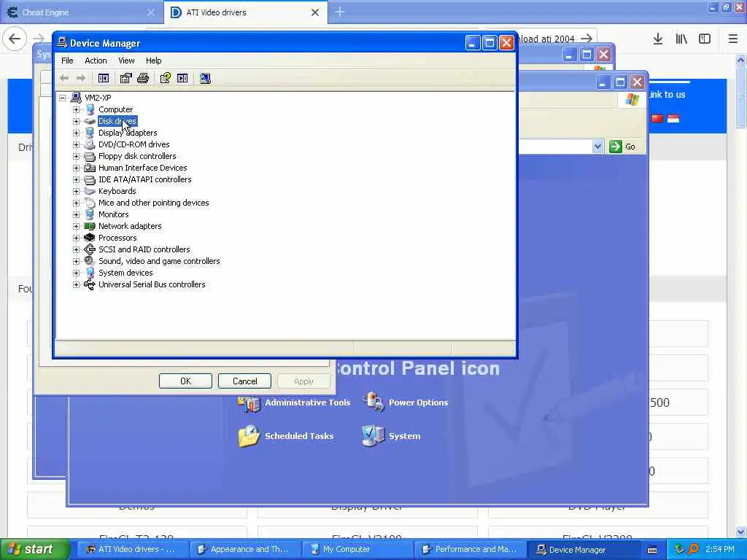Screen dimensions: 747x560
Task: Toggle the Show/Hide Action Pane toolbar icon
Action: click(182, 79)
